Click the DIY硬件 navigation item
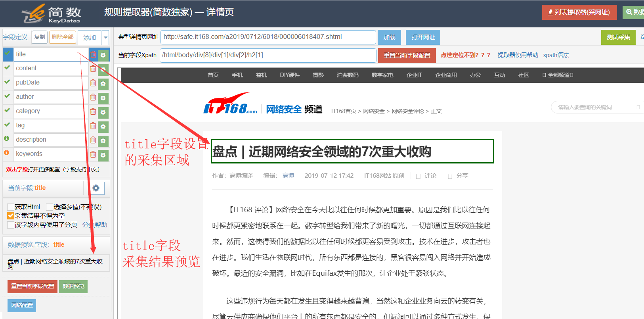 pos(290,75)
